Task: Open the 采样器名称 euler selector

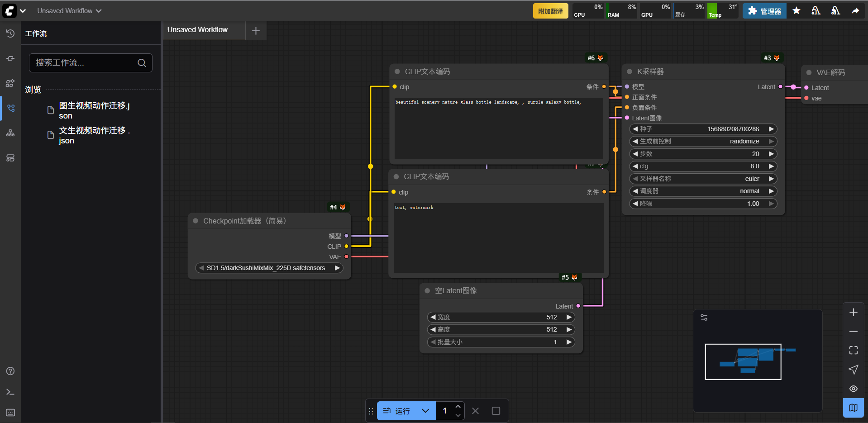Action: click(x=703, y=179)
